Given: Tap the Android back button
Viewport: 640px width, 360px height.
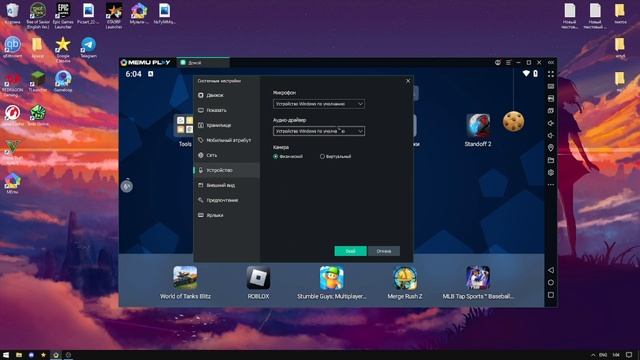Looking at the screenshot, I should tap(551, 270).
